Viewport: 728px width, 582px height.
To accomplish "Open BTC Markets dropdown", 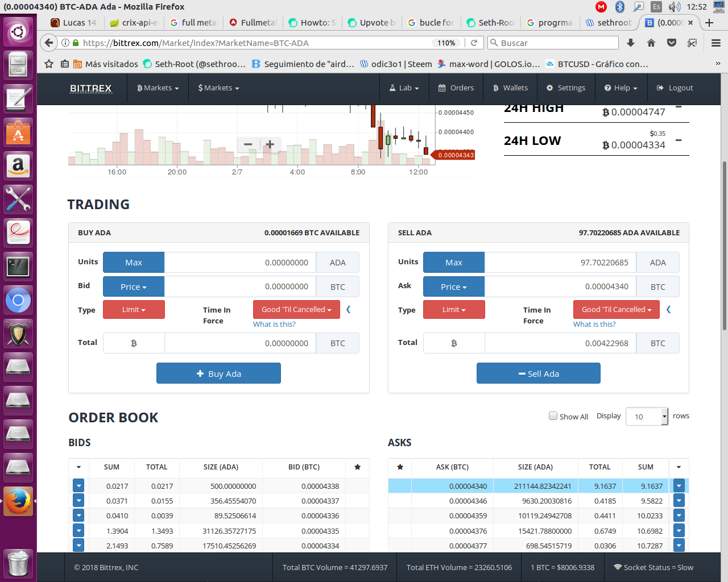I will (x=158, y=88).
